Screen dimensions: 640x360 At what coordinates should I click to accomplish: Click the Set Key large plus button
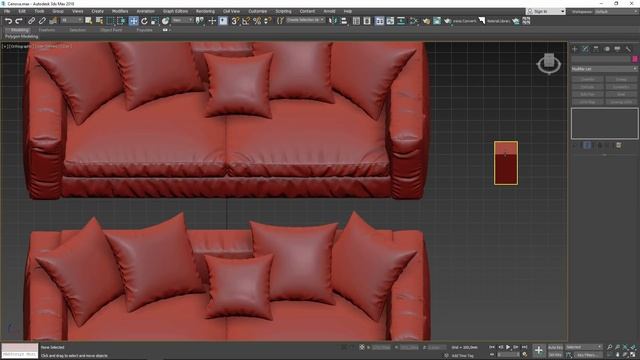coord(539,350)
